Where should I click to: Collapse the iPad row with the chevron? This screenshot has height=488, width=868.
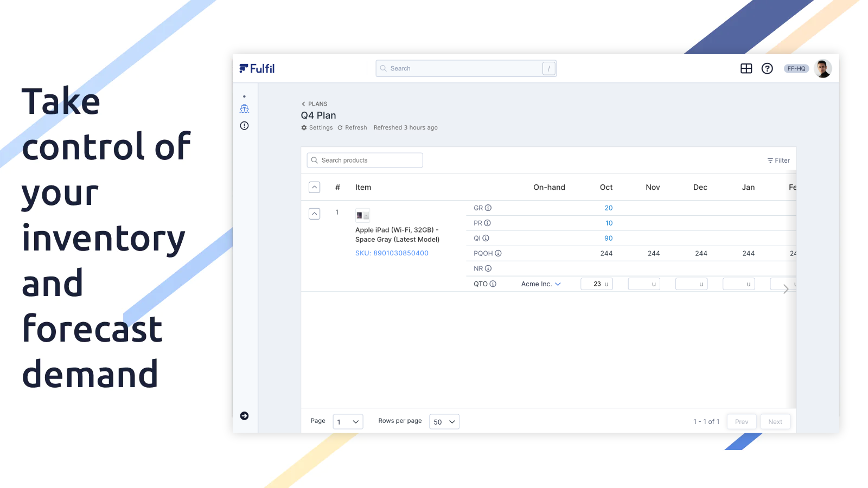coord(314,214)
